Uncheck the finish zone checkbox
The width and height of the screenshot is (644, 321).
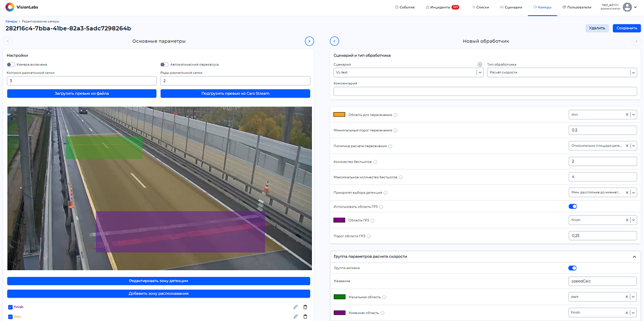[x=10, y=307]
